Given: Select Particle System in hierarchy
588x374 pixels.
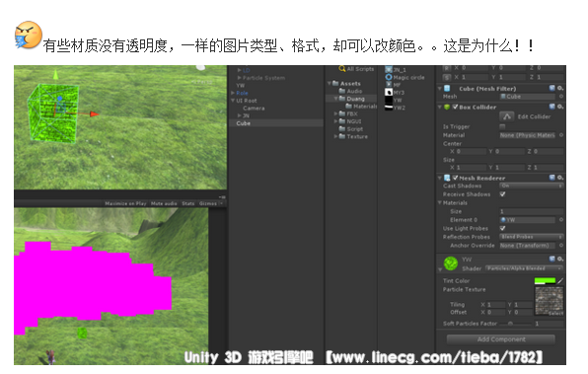Looking at the screenshot, I should tap(263, 78).
